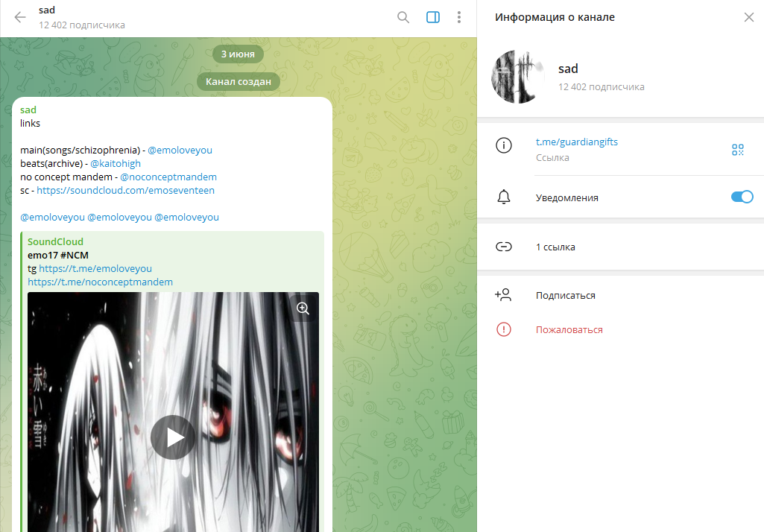Click the add-user subscribe icon
The image size is (764, 532).
click(x=503, y=295)
